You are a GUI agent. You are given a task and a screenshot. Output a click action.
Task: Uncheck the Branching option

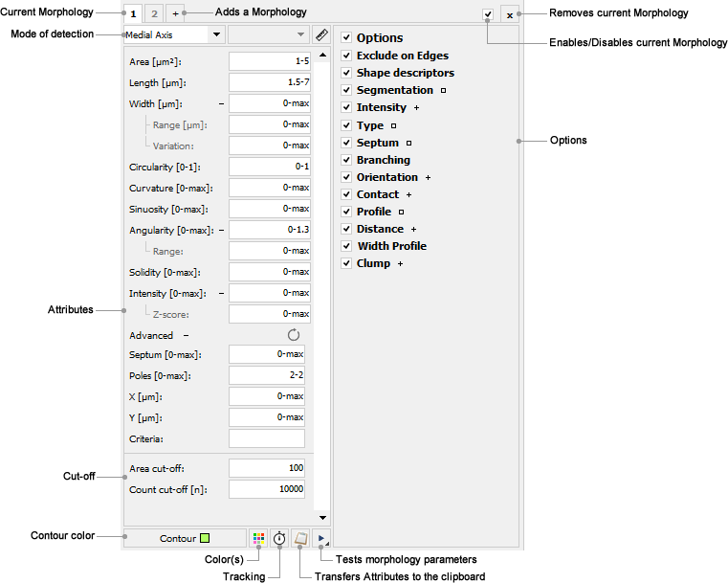pyautogui.click(x=347, y=160)
